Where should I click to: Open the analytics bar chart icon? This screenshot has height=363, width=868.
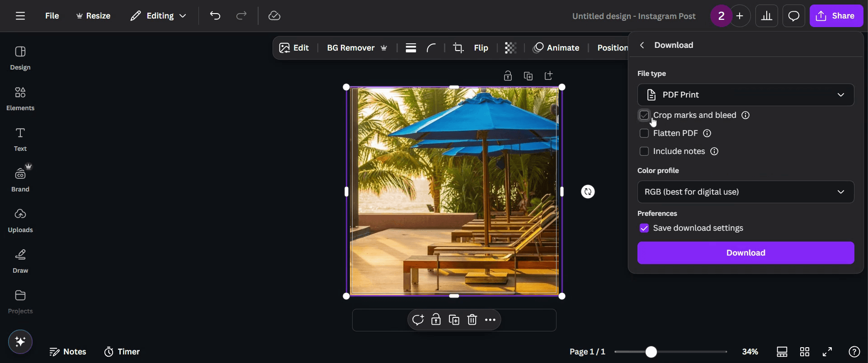(767, 16)
